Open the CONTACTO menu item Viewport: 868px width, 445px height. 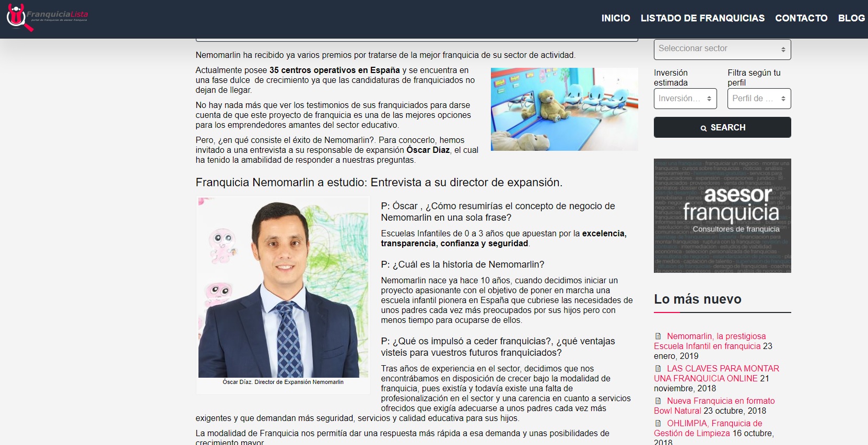point(801,18)
